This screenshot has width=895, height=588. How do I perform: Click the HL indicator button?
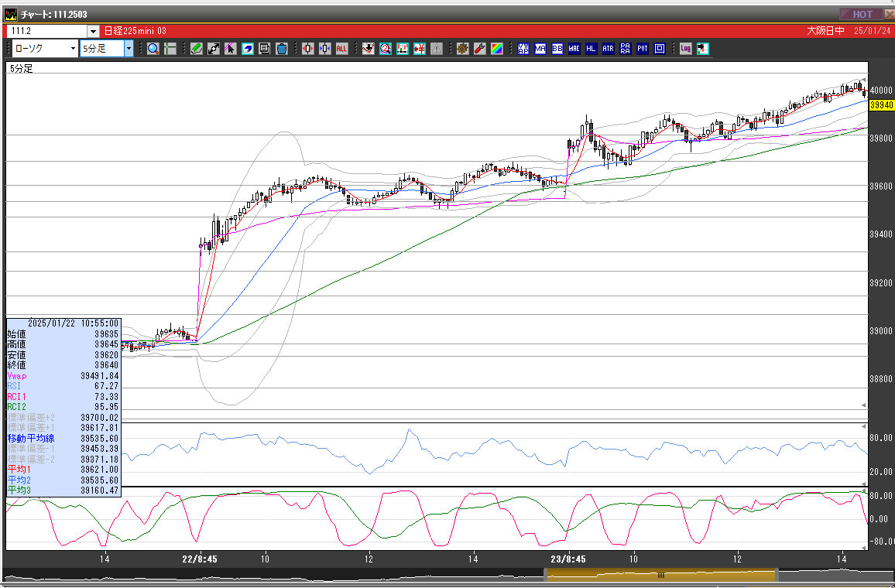(x=591, y=49)
